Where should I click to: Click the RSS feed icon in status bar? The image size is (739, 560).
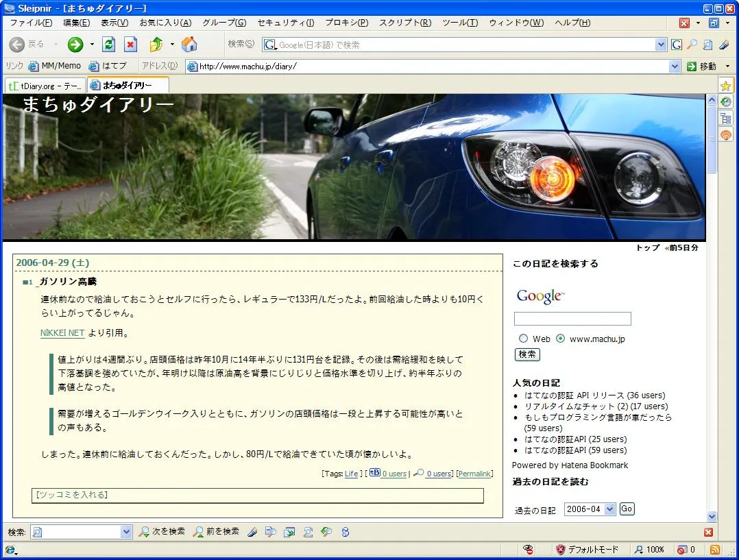tap(714, 549)
